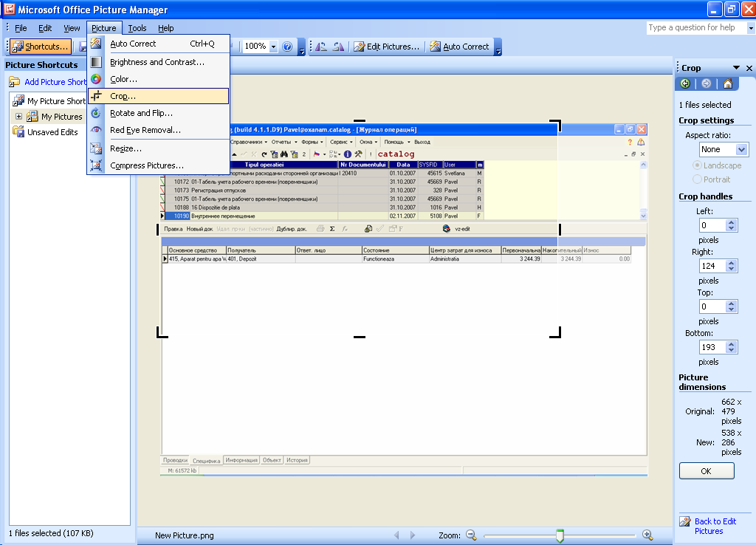Follow the Back to Edit Pictures link
Image resolution: width=756 pixels, height=545 pixels.
tap(715, 527)
